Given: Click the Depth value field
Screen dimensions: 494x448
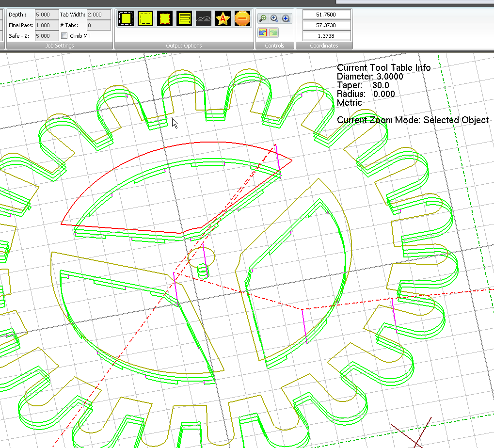Looking at the screenshot, I should click(x=47, y=15).
